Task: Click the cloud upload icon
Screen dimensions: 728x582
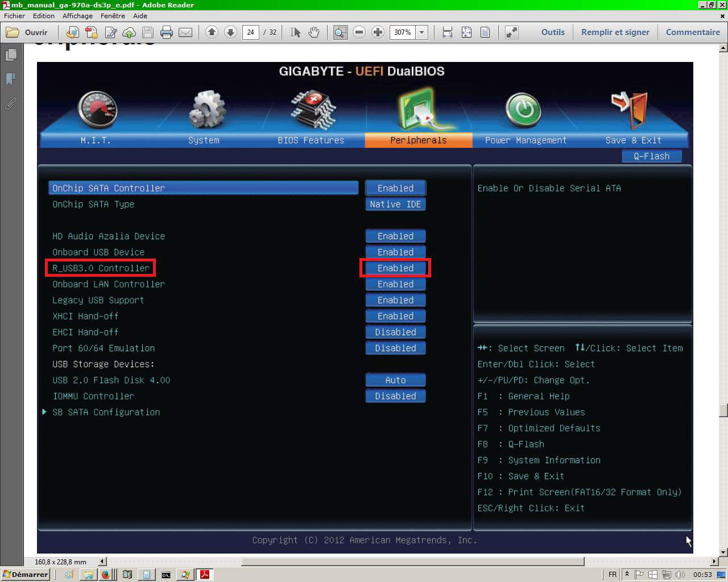Action: tap(129, 32)
